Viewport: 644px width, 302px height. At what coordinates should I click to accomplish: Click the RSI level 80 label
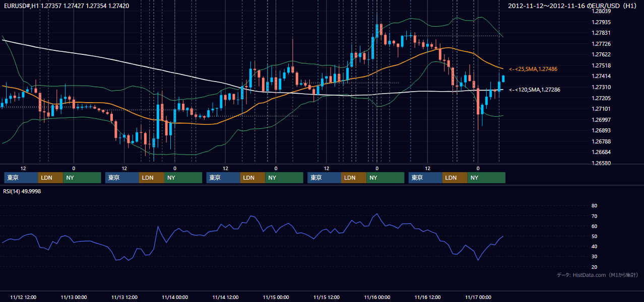click(594, 206)
